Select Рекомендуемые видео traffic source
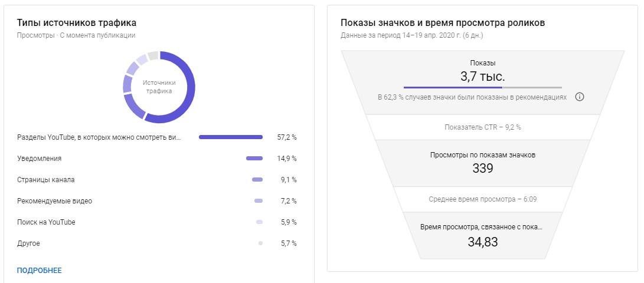This screenshot has width=644, height=283. click(55, 201)
